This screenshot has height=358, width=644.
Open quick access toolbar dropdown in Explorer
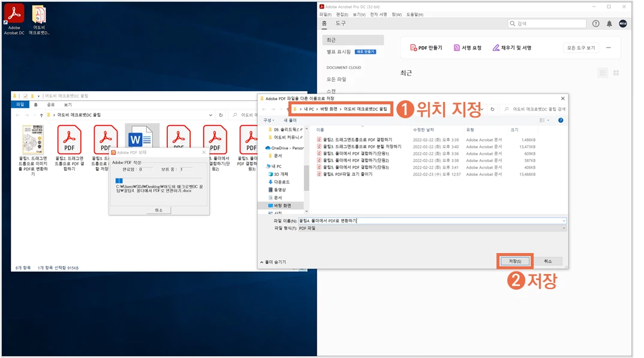(x=38, y=96)
